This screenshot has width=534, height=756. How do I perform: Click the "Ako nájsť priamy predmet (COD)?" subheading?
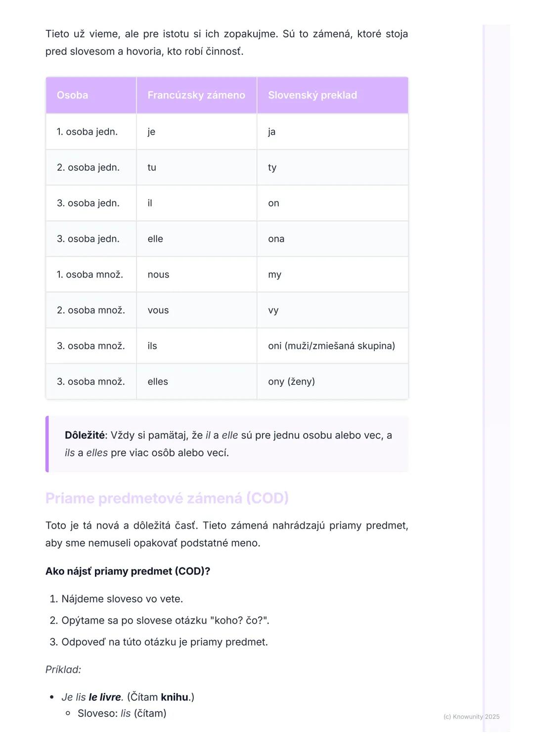128,571
